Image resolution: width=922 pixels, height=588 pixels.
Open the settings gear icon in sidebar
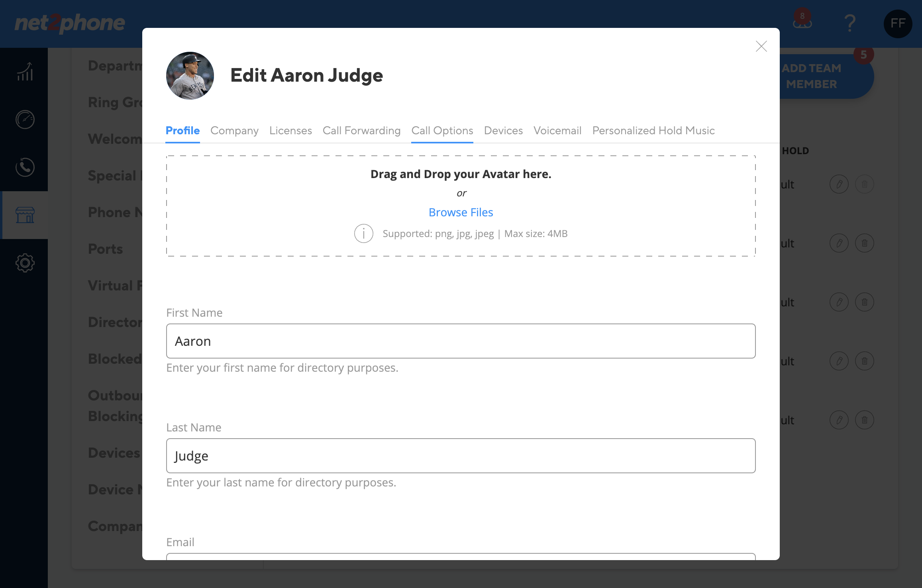pyautogui.click(x=25, y=263)
